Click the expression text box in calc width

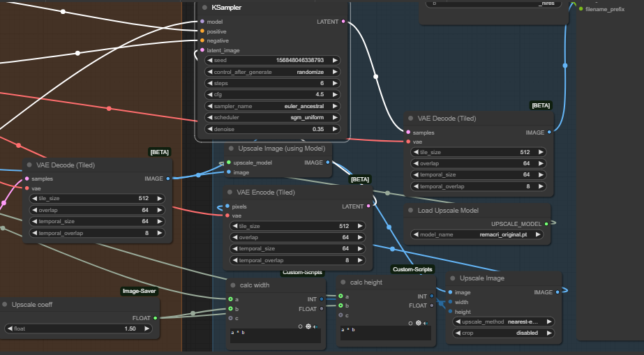(275, 335)
